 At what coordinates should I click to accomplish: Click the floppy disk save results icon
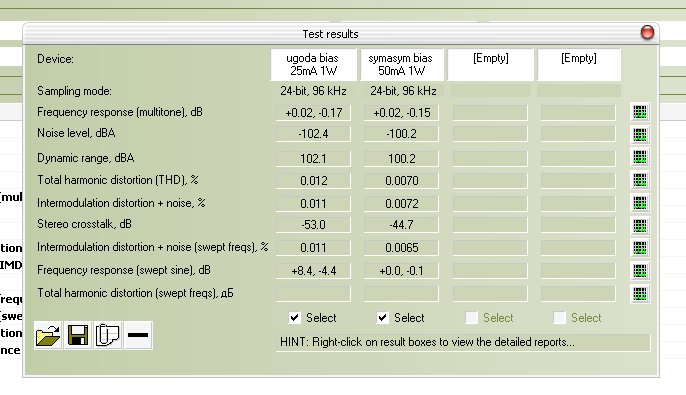pyautogui.click(x=78, y=336)
